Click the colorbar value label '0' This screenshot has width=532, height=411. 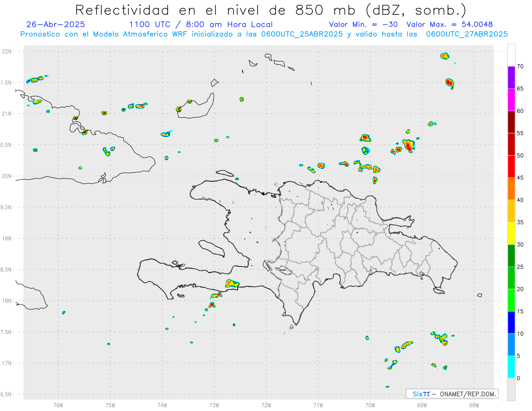518,378
